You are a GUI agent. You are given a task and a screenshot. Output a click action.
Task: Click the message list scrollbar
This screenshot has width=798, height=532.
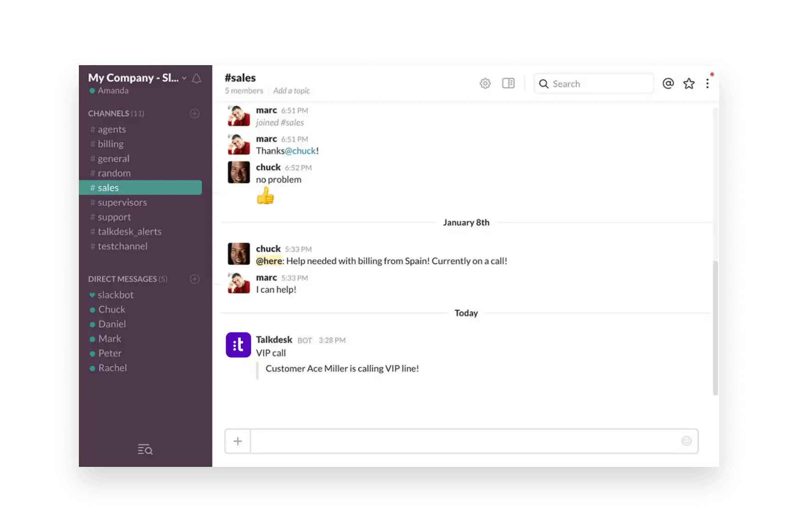pyautogui.click(x=715, y=327)
